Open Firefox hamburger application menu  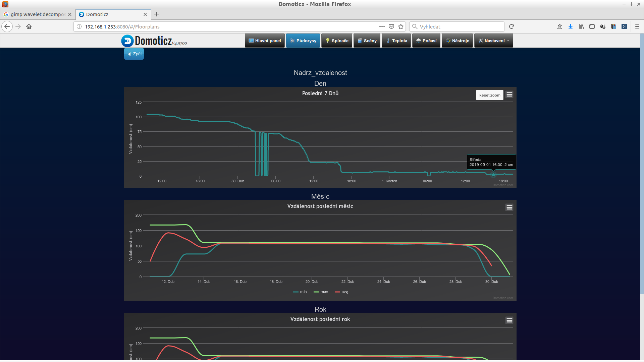coord(637,26)
